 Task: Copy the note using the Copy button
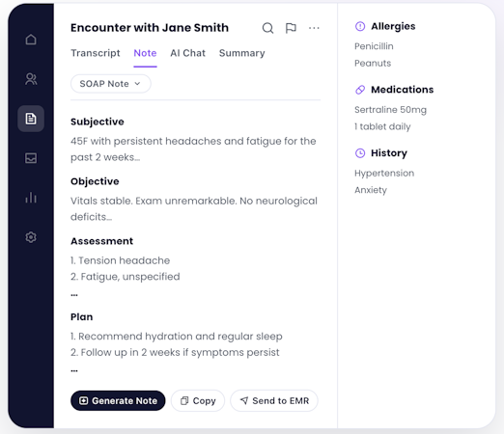[x=198, y=400]
